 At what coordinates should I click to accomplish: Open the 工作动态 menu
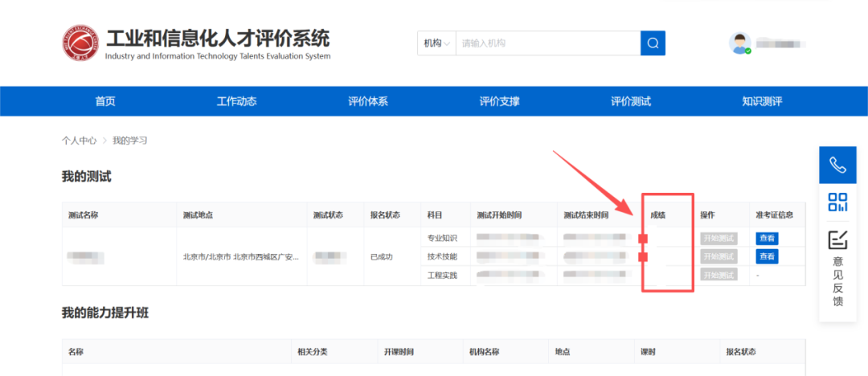pyautogui.click(x=236, y=101)
